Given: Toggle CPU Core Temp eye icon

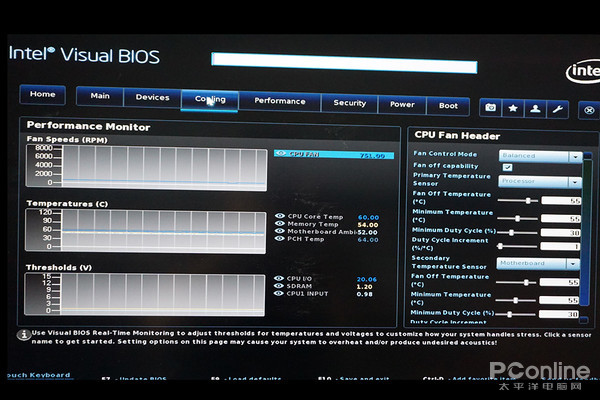Looking at the screenshot, I should pos(280,216).
